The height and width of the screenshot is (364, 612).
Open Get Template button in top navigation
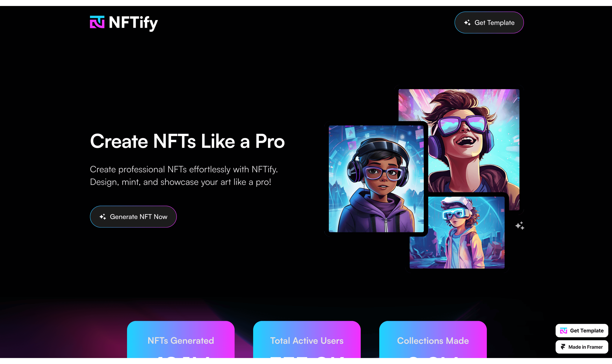(x=489, y=23)
